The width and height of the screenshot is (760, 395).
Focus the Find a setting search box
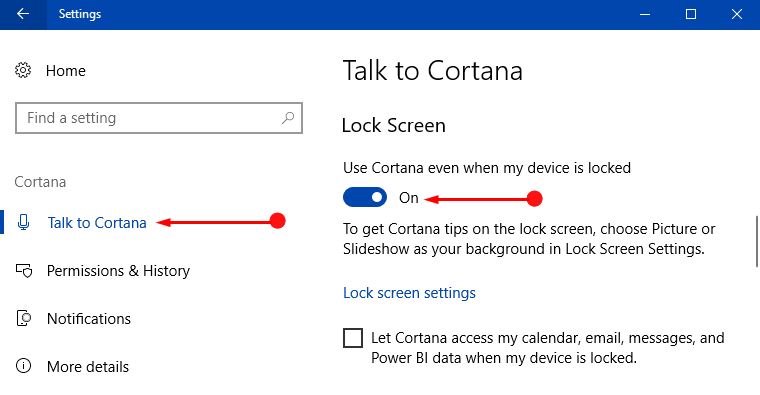pyautogui.click(x=159, y=118)
